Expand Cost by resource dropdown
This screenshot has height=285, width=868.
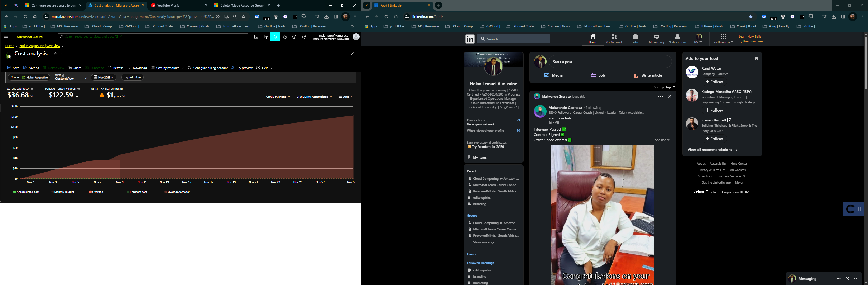(167, 68)
